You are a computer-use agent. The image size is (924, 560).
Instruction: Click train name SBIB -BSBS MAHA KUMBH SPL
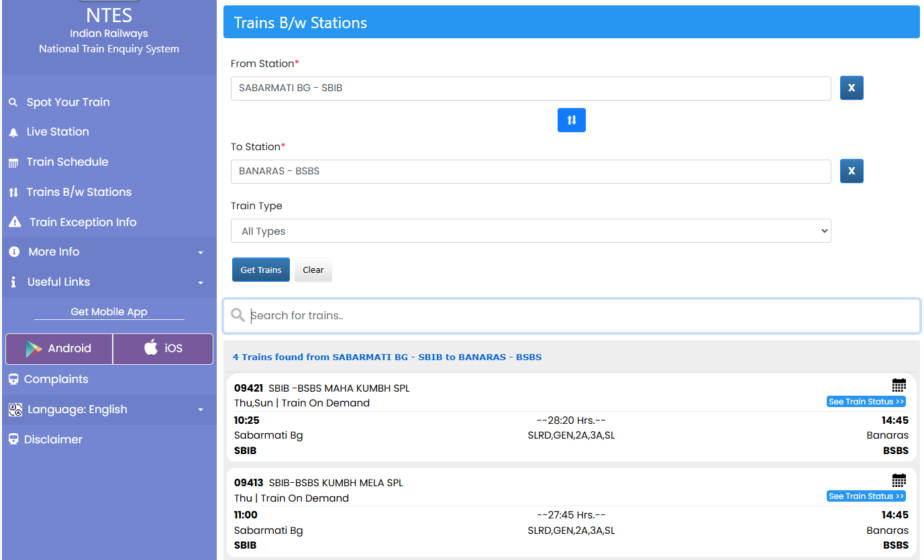pyautogui.click(x=339, y=388)
